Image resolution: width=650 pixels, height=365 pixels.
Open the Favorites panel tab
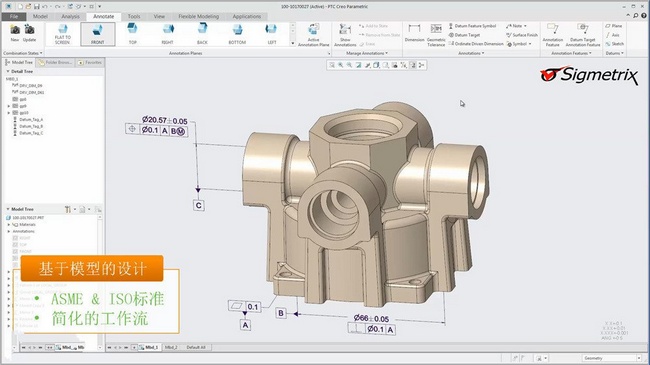(90, 62)
